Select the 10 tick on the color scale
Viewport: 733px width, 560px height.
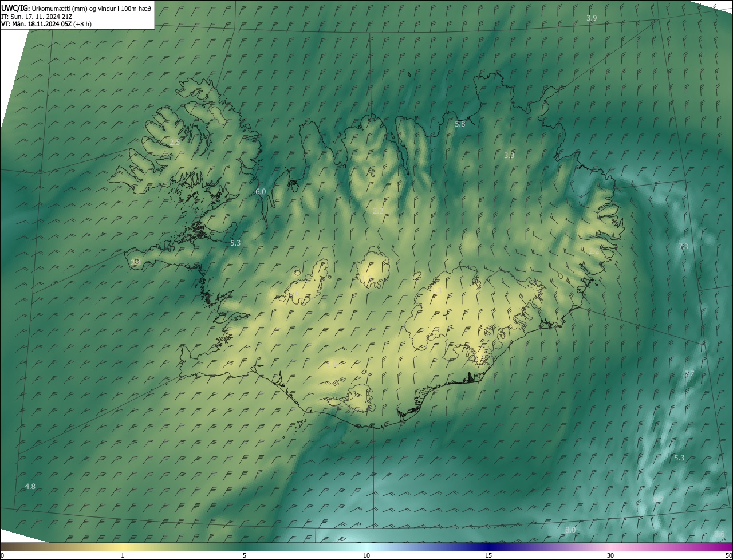pyautogui.click(x=366, y=555)
